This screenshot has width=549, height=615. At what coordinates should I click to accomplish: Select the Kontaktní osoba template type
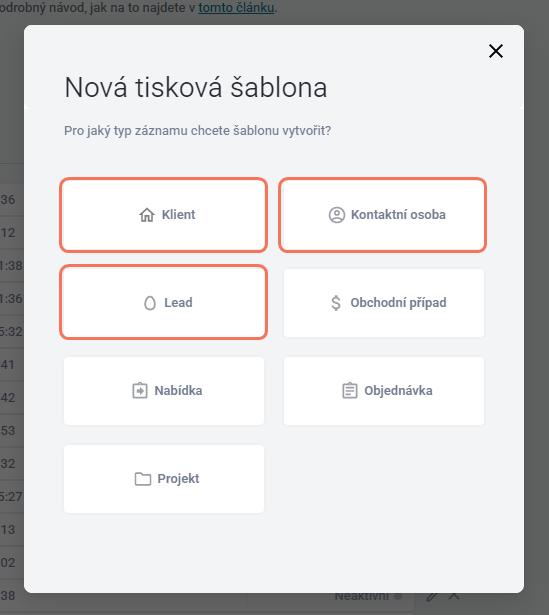[x=383, y=215]
